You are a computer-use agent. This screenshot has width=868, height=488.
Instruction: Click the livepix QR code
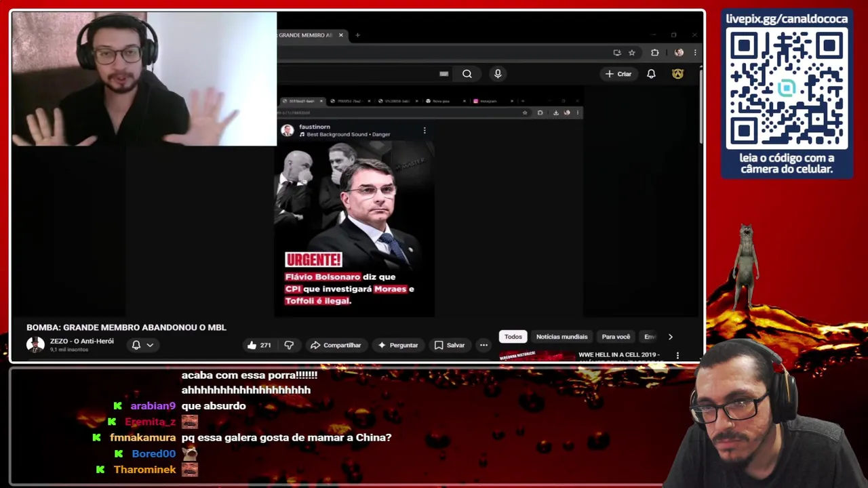click(787, 89)
